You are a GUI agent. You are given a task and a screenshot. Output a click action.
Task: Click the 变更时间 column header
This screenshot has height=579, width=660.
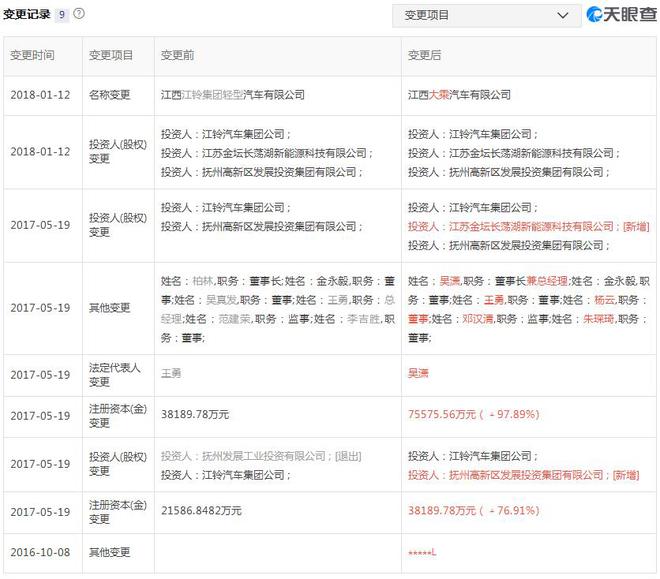[32, 55]
